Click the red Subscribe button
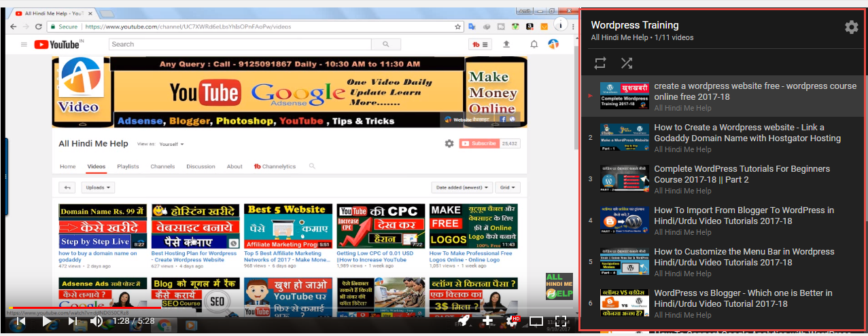This screenshot has height=336, width=868. (x=479, y=144)
